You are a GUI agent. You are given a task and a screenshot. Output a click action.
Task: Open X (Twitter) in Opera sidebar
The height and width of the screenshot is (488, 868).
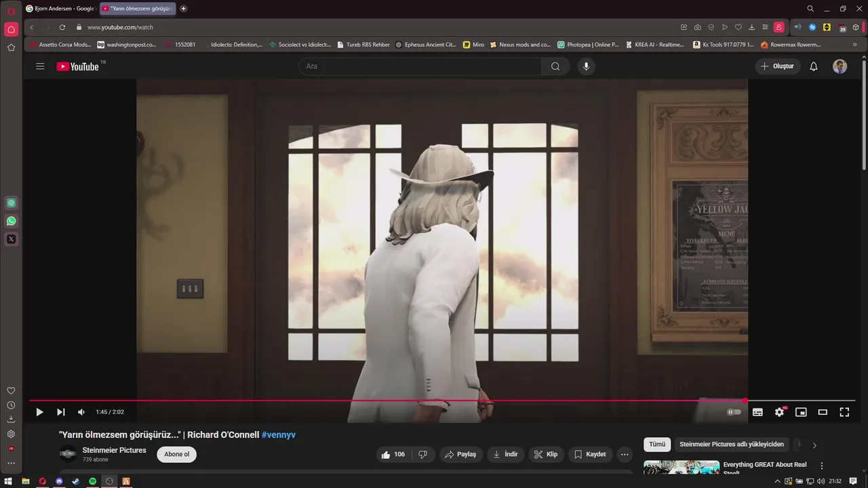11,239
